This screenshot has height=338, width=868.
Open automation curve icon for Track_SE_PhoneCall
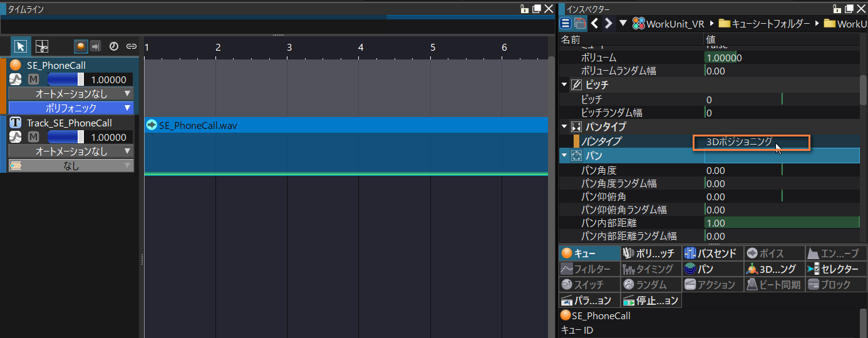16,137
